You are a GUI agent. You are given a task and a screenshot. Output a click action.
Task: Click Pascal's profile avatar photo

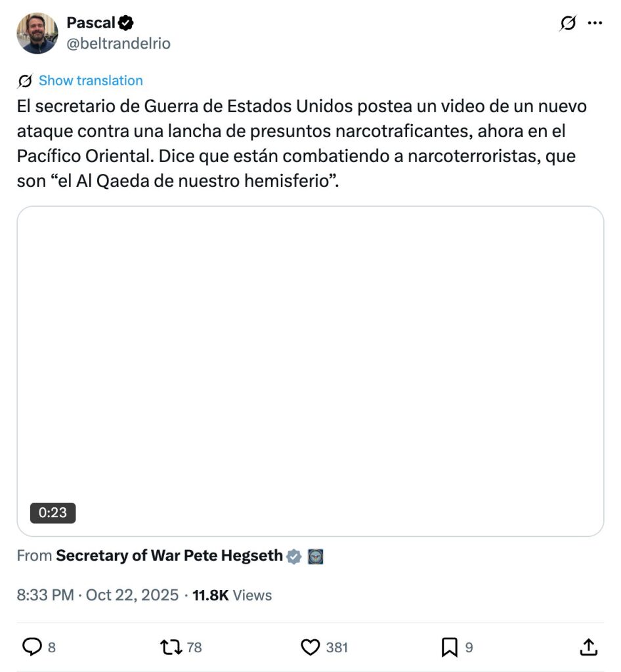37,33
